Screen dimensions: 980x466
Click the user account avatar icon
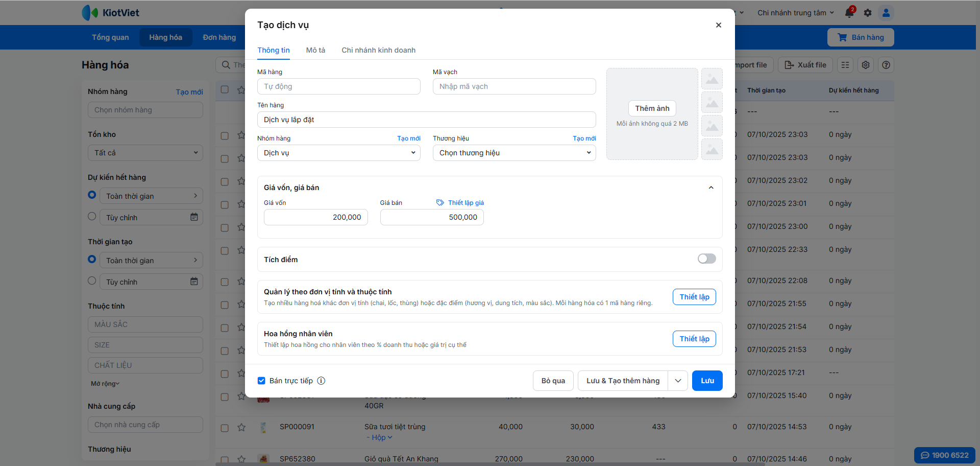[886, 13]
